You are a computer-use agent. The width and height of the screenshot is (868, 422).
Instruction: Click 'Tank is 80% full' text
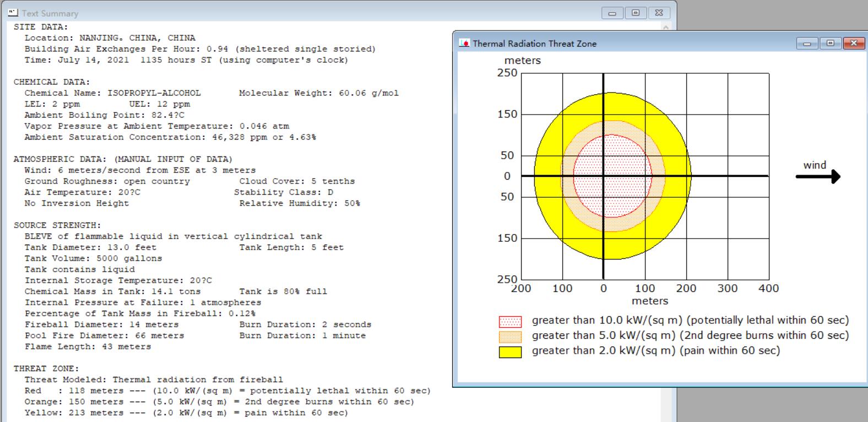[283, 291]
